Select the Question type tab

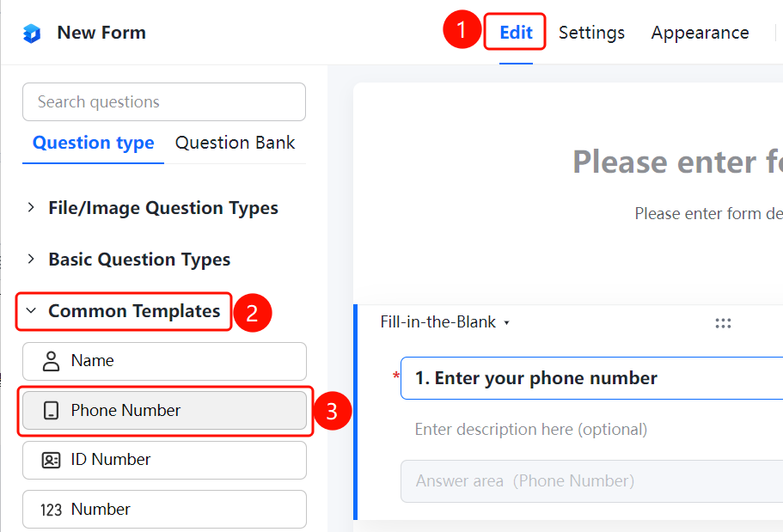94,143
